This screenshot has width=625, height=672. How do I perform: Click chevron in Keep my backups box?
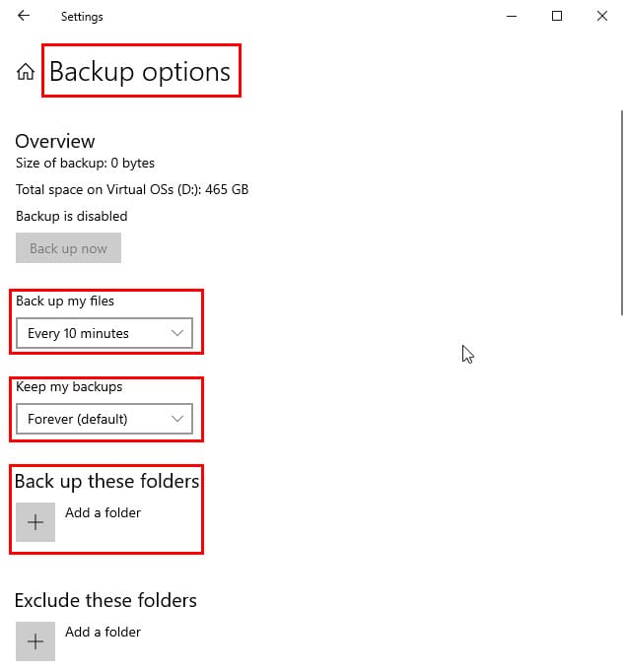click(177, 419)
